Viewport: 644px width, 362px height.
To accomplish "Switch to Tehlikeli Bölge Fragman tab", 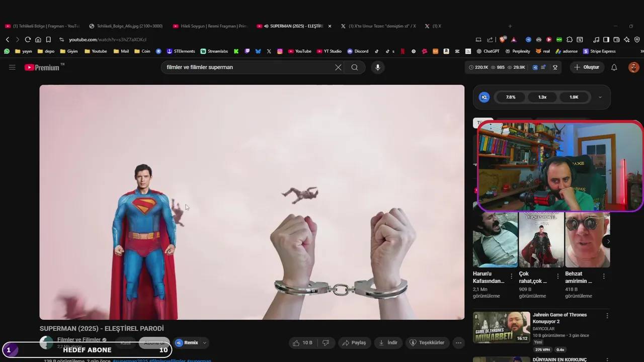I will pyautogui.click(x=42, y=26).
